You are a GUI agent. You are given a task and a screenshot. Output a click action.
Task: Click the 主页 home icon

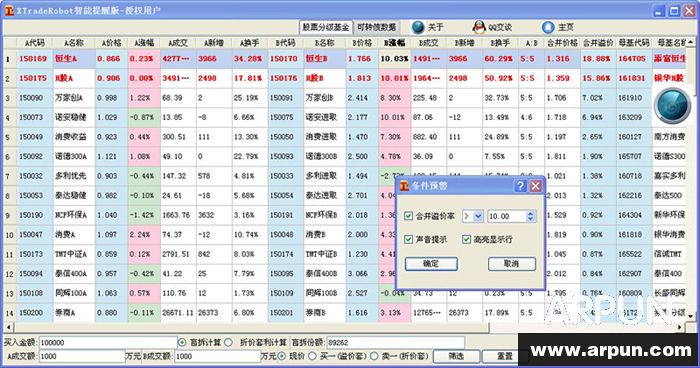548,27
